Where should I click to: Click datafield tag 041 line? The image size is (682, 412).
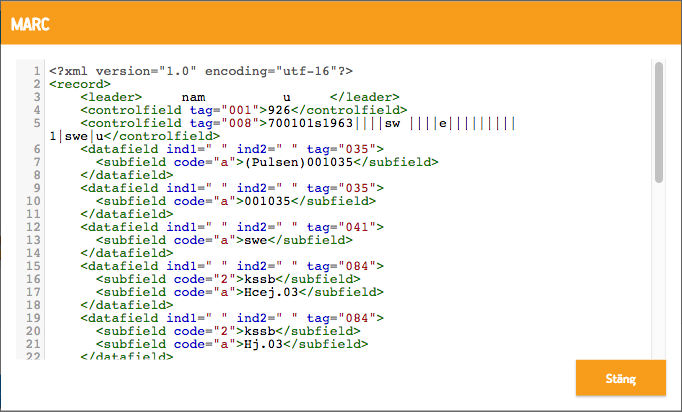tap(232, 227)
